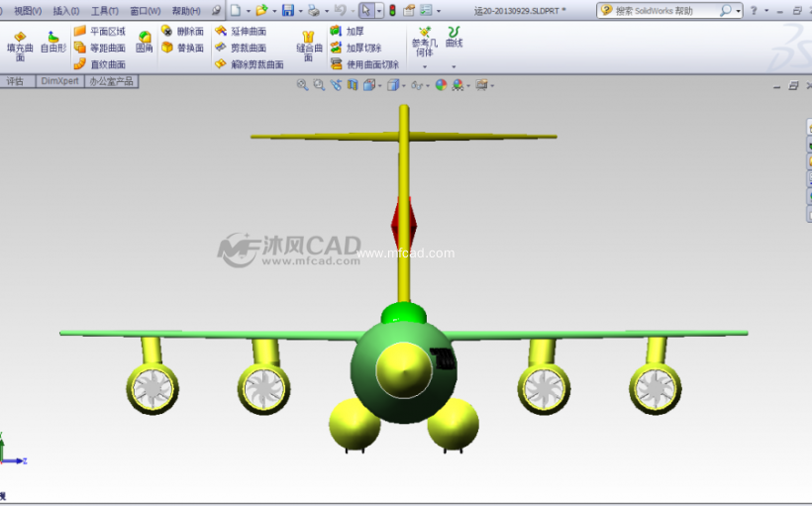Click Extend Surface (延伸曲面) tool
Viewport: 812px width, 506px height.
241,31
